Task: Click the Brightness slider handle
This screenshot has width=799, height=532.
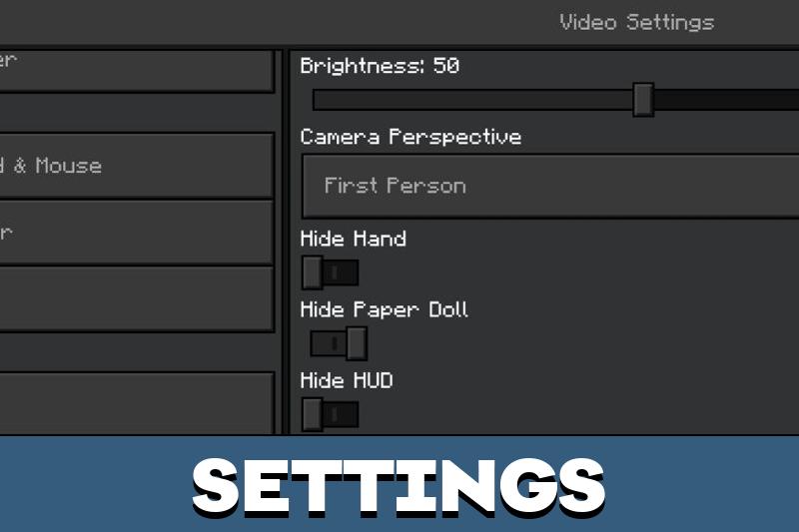Action: point(643,100)
